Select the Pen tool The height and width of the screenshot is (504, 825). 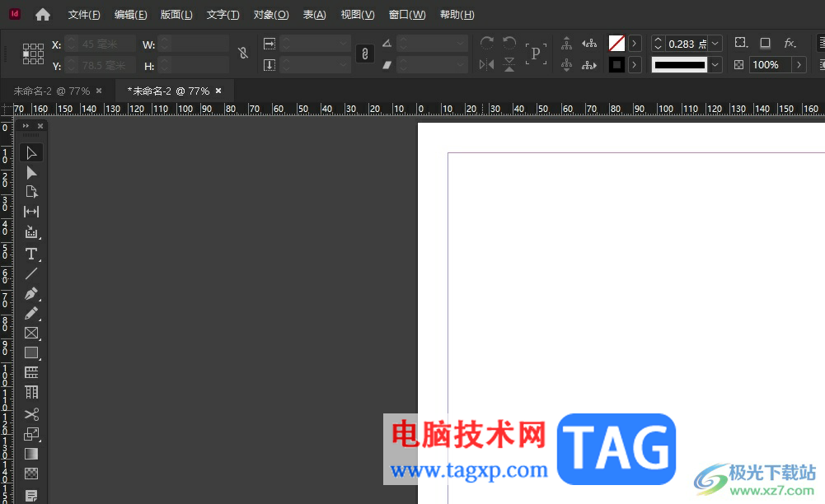coord(31,293)
